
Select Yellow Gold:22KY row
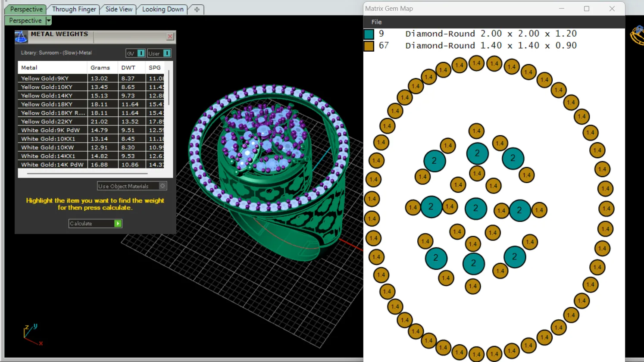click(91, 122)
